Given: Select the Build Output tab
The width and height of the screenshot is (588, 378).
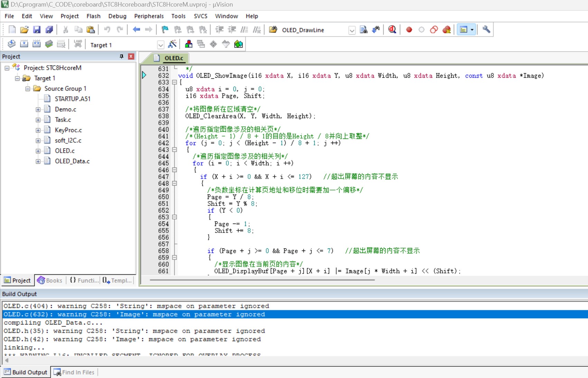Looking at the screenshot, I should (x=26, y=372).
